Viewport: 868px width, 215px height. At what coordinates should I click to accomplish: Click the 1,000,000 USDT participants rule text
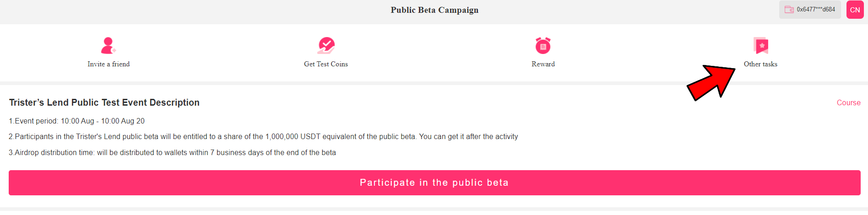pyautogui.click(x=263, y=137)
